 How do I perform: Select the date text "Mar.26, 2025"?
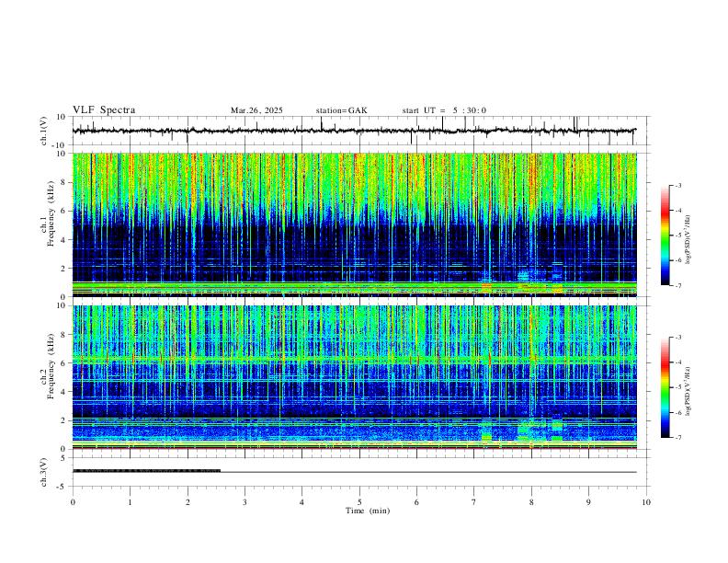click(x=256, y=110)
